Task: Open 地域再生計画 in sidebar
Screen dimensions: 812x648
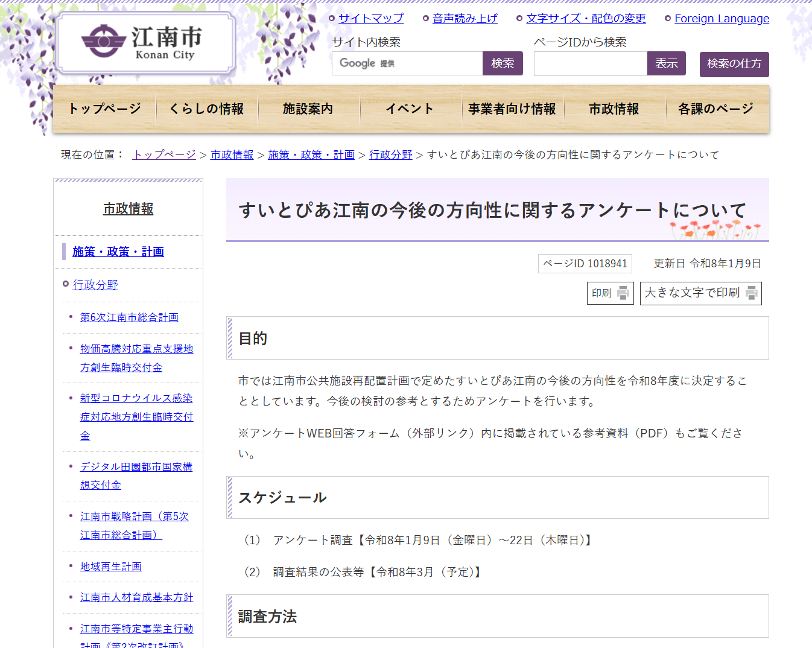Action: (111, 567)
